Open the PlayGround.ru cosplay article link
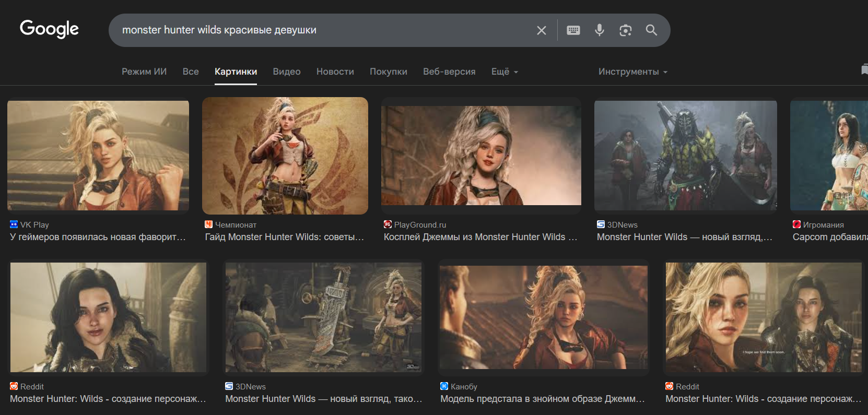 (480, 237)
